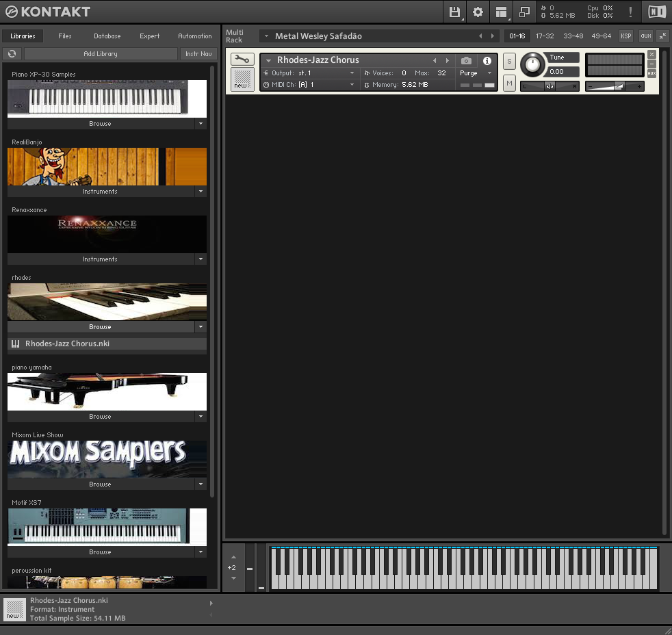Switch to the Database tab

point(107,36)
